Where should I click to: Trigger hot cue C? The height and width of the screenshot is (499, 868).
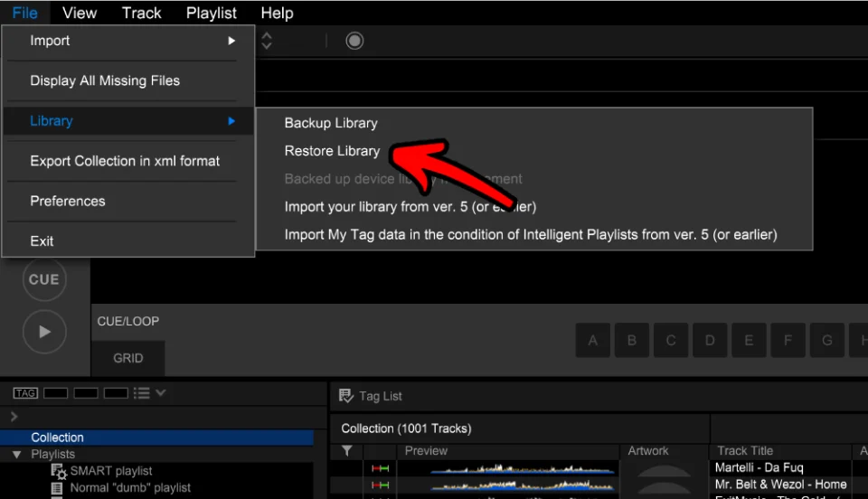point(671,340)
